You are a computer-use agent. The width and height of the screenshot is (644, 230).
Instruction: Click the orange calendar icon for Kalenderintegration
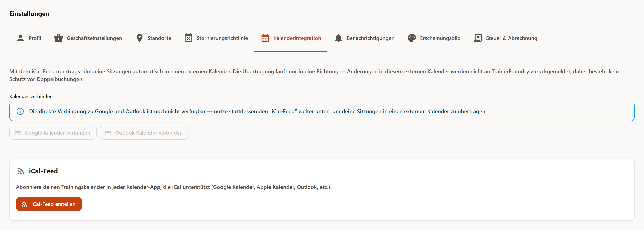point(265,38)
